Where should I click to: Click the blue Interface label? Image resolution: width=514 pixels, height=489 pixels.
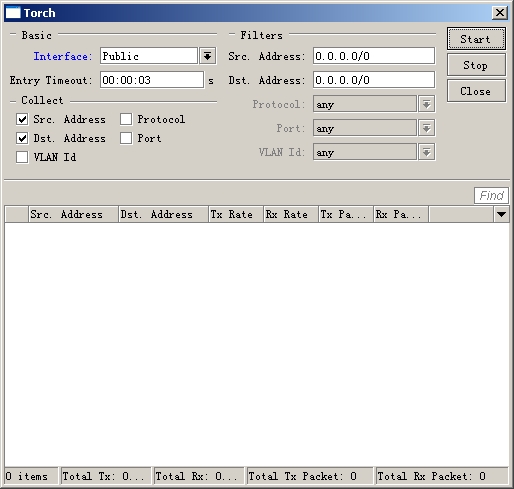62,56
